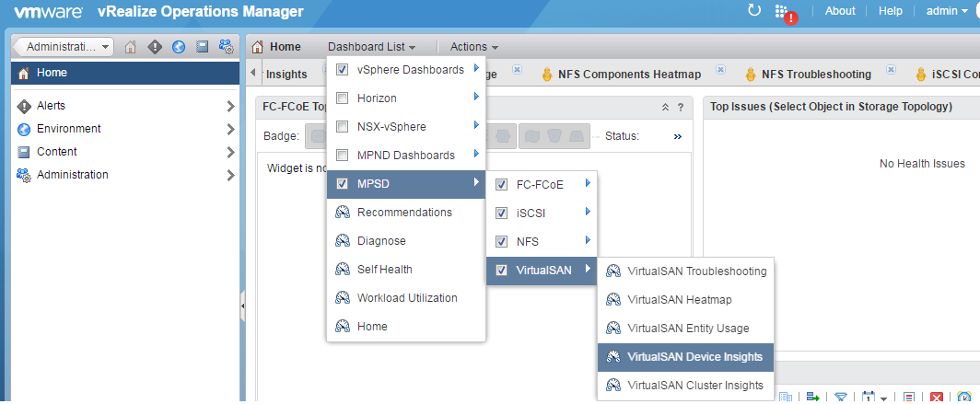Screen dimensions: 980x404
Task: Expand the Actions dropdown menu
Action: pyautogui.click(x=473, y=47)
